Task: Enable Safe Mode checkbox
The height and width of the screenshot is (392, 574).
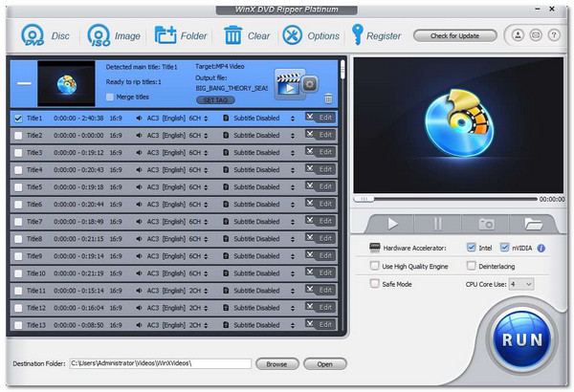Action: (374, 283)
